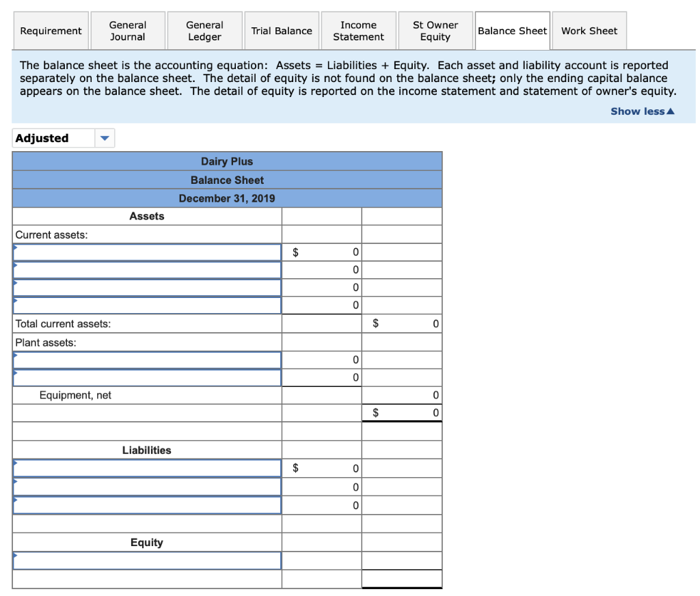Open the General Journal tab
This screenshot has width=700, height=596.
click(x=128, y=30)
